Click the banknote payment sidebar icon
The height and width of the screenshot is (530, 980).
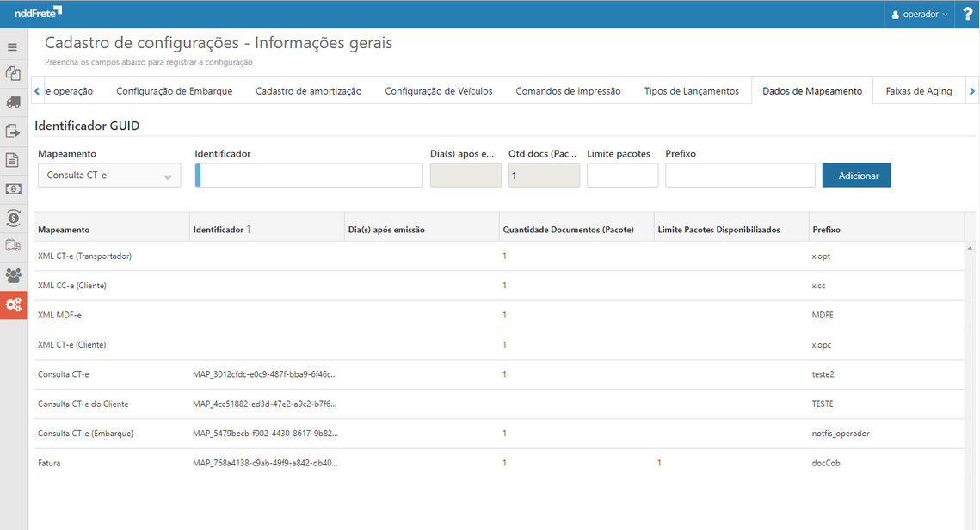(12, 189)
